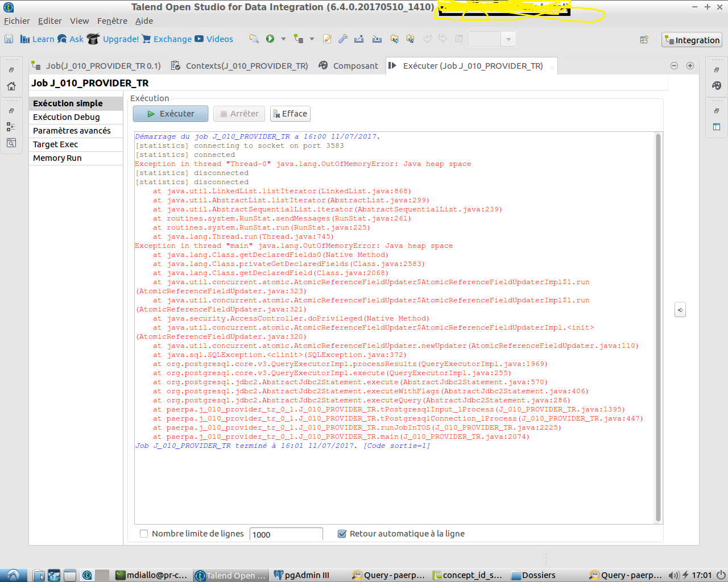The height and width of the screenshot is (582, 728).
Task: Switch to the Composant tab
Action: click(x=348, y=66)
